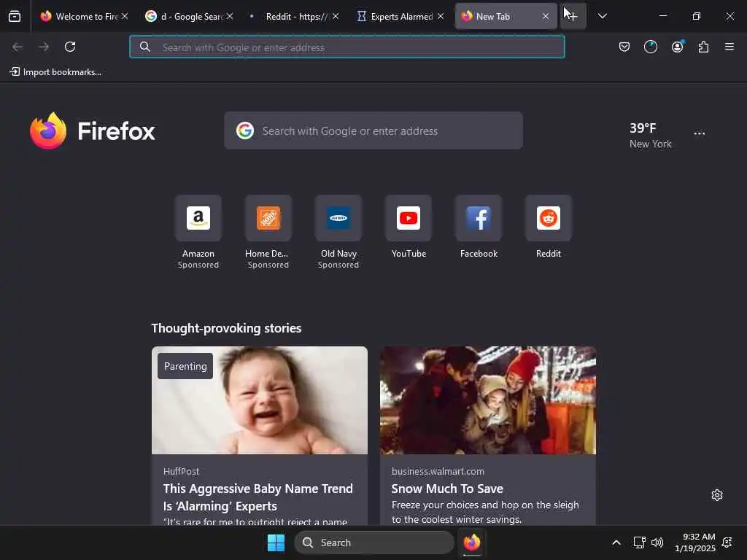Expand the list all tabs chevron

(x=602, y=16)
